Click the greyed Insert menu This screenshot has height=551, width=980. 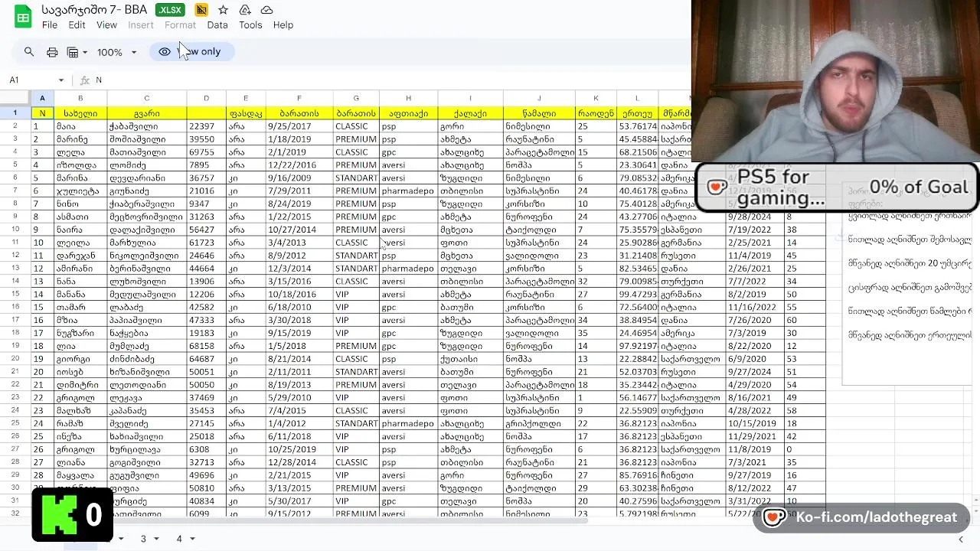coord(141,25)
